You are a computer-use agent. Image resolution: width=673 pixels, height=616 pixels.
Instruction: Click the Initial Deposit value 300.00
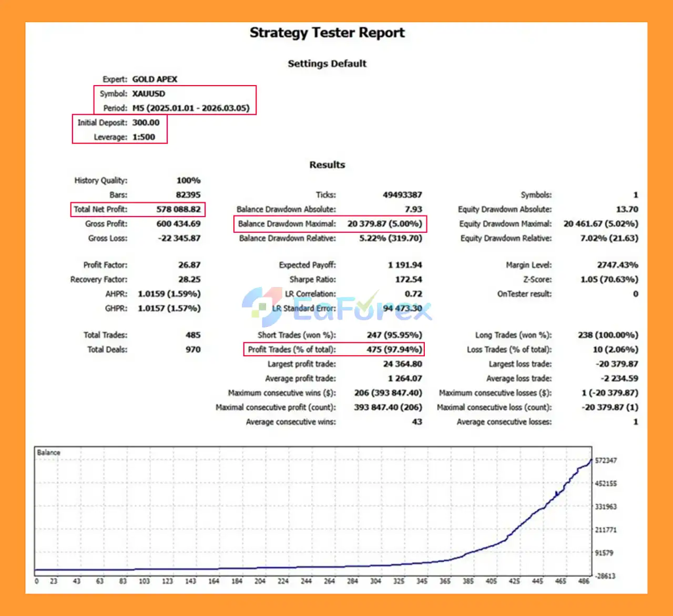point(146,122)
